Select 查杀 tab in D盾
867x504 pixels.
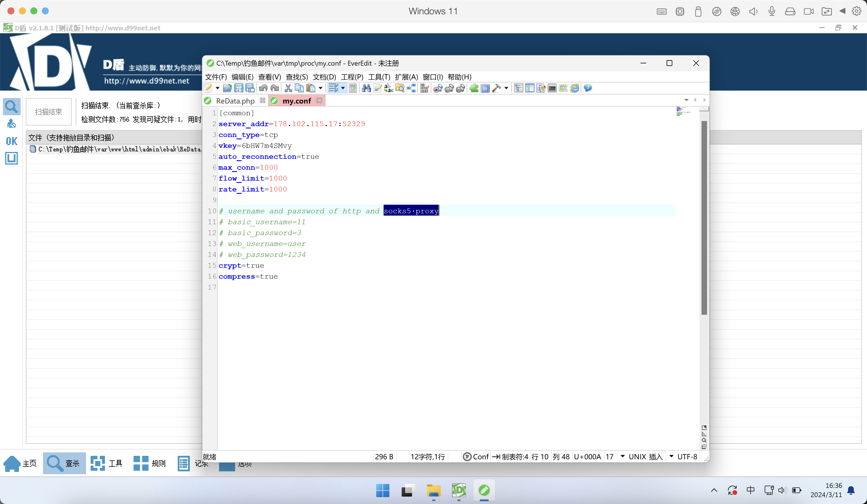coord(64,463)
